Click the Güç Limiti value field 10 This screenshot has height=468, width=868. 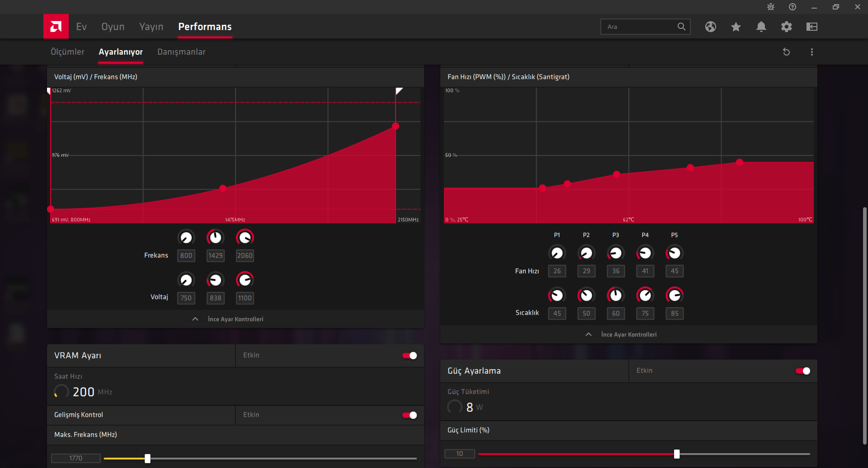coord(460,454)
